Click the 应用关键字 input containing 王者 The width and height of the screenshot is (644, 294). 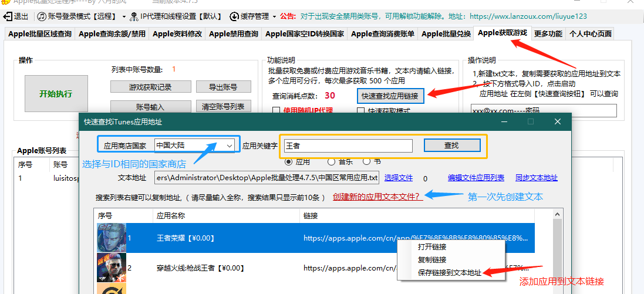[348, 146]
